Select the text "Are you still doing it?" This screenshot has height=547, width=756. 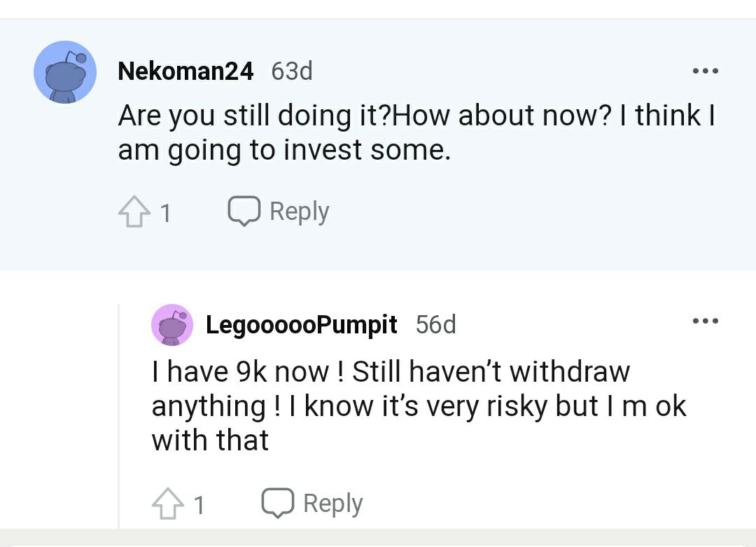[x=255, y=116]
